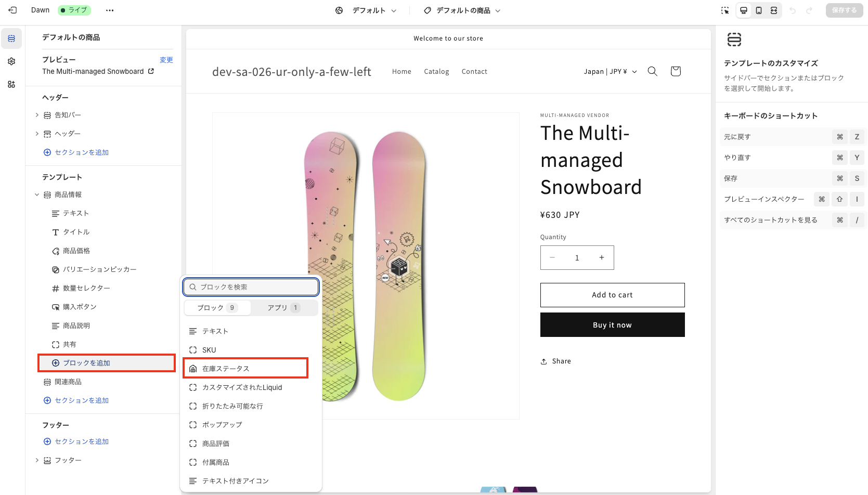Collapse the 商品情報 section
This screenshot has height=495, width=868.
coord(37,194)
